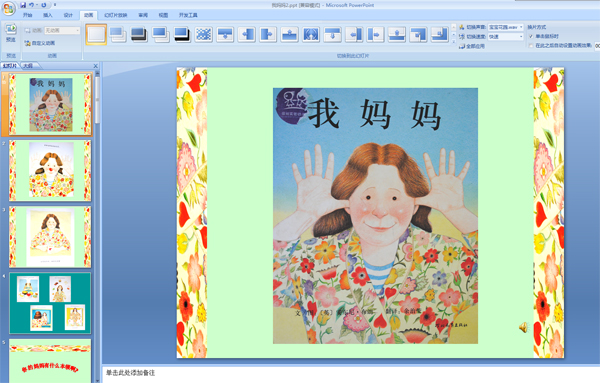Select the Fade Smoothly transition
This screenshot has width=600, height=383.
[x=118, y=34]
